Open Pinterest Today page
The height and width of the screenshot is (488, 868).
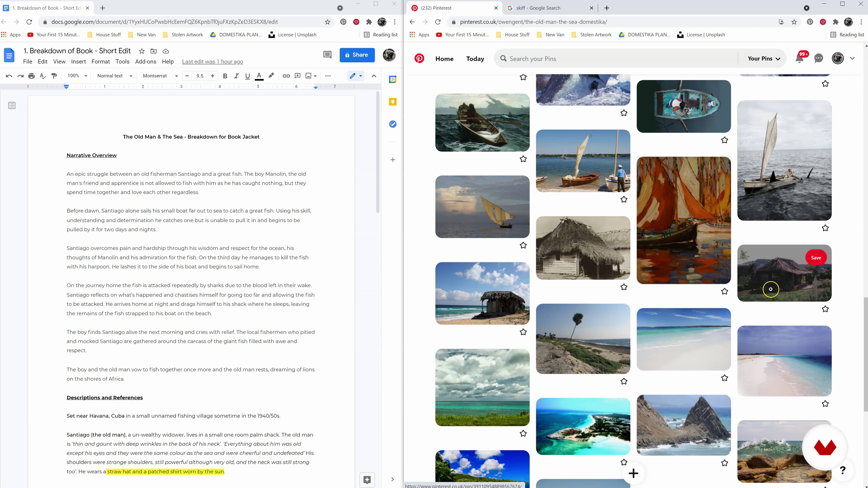point(475,59)
